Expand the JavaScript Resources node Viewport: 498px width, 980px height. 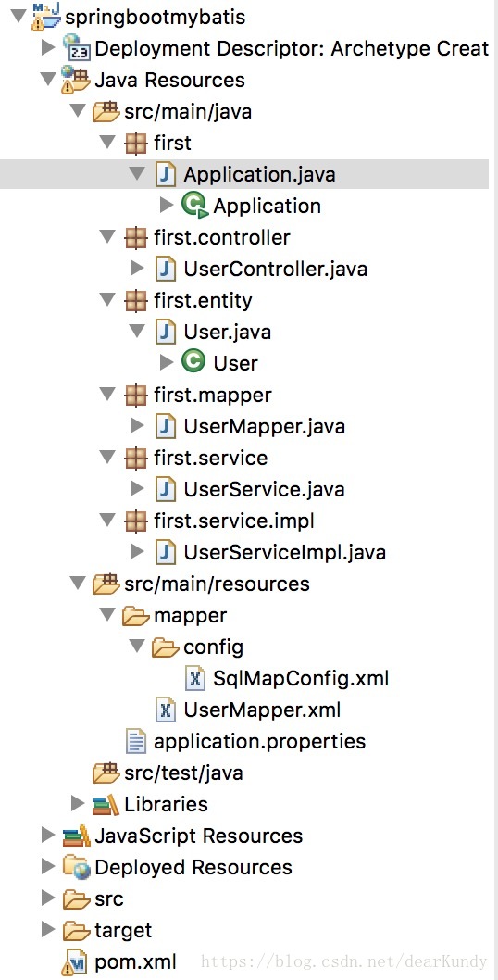[x=47, y=836]
